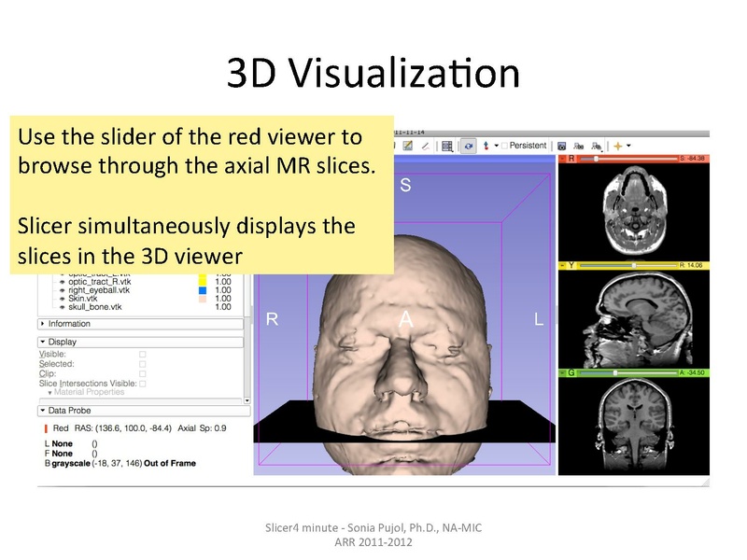Screen dimensions: 747x560
Task: Check the Visible checkbox
Action: click(143, 355)
